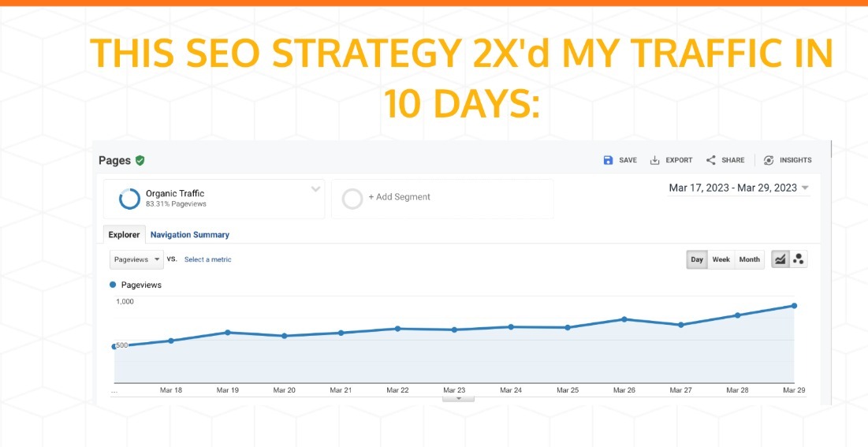Click the 1,000 y-axis label
Viewport: 868px width, 447px height.
tap(125, 301)
